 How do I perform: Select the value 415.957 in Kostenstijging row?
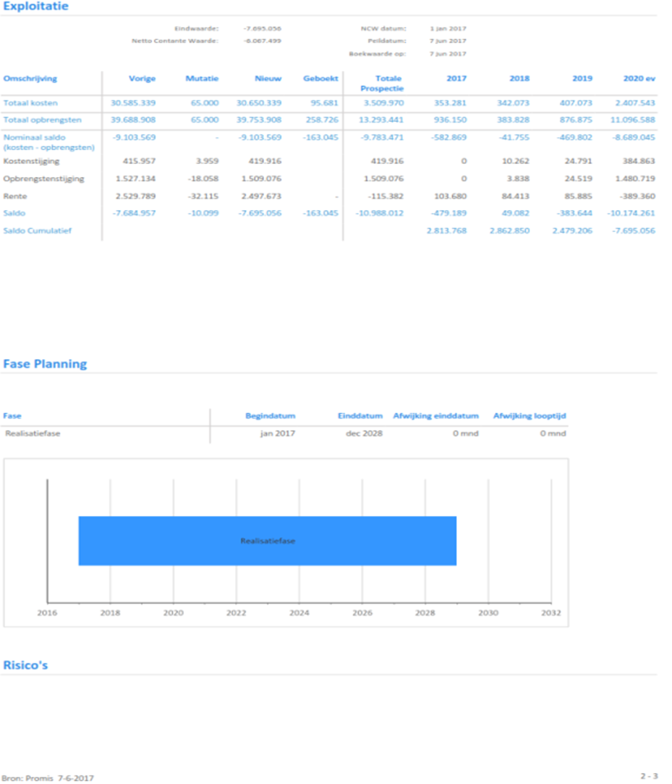[x=139, y=161]
